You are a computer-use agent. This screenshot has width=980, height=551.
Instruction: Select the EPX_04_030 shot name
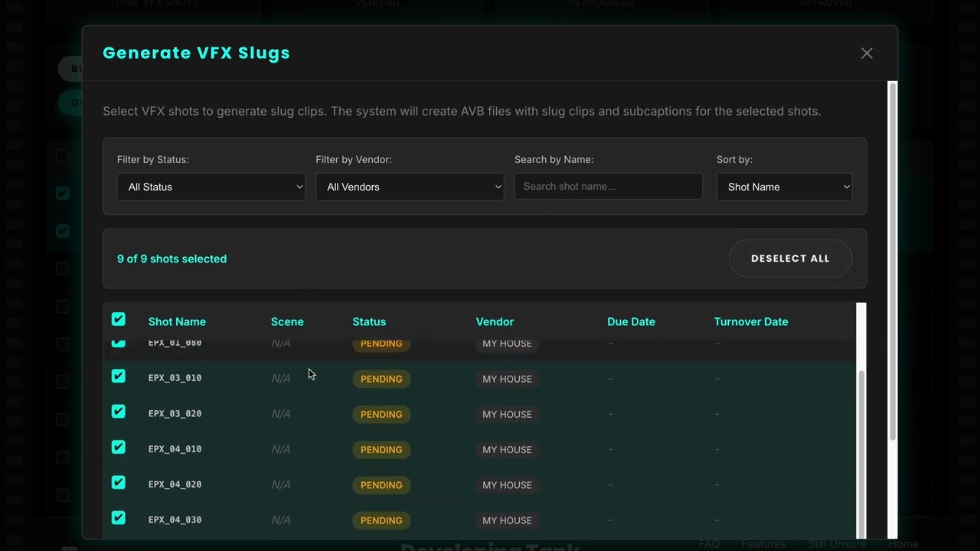point(175,520)
